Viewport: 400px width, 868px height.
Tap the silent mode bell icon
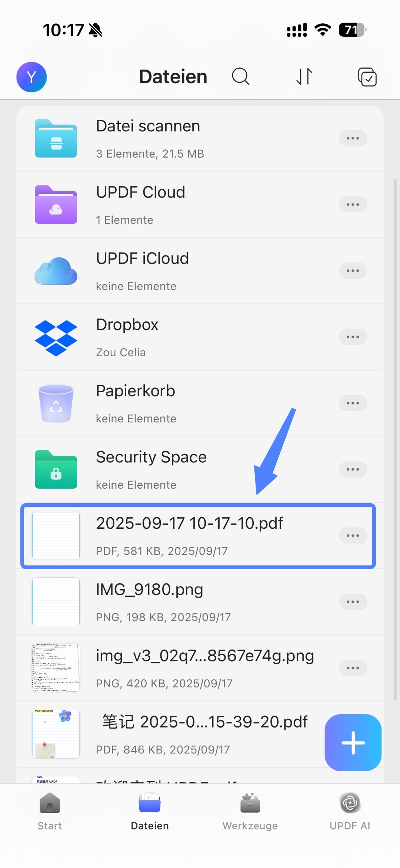(96, 30)
